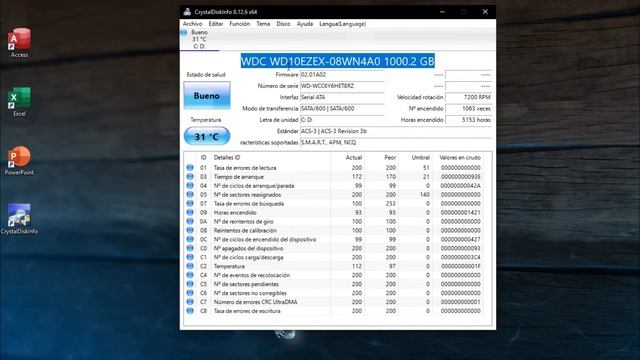This screenshot has height=360, width=640.
Task: Click the CrystalDiskInfo title bar app icon
Action: 187,12
